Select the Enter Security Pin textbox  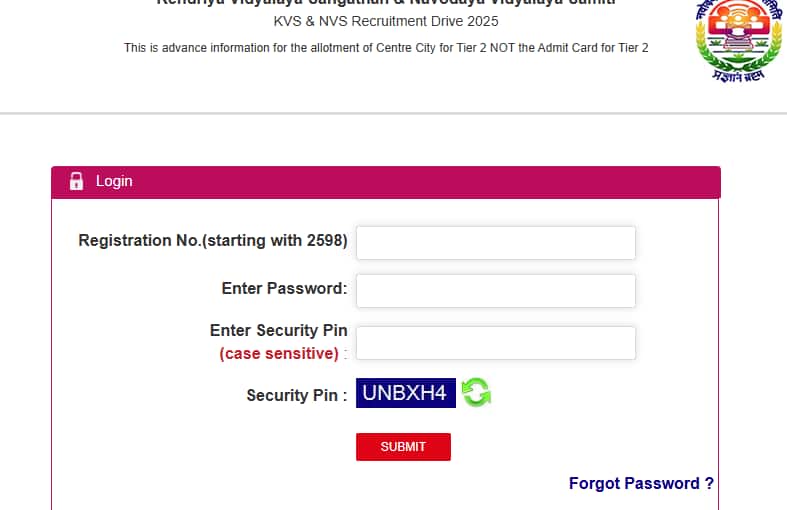tap(496, 343)
